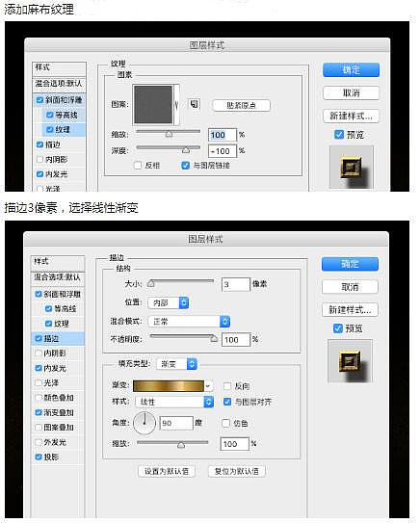The height and width of the screenshot is (523, 420).
Task: Uncheck highlighted 描边 checkbox in stroke dialog
Action: tap(38, 338)
